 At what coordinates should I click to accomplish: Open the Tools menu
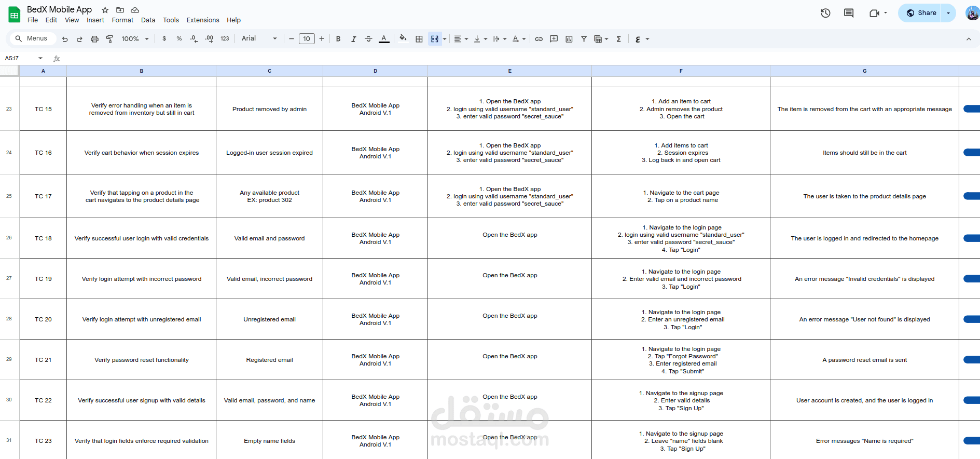[171, 20]
